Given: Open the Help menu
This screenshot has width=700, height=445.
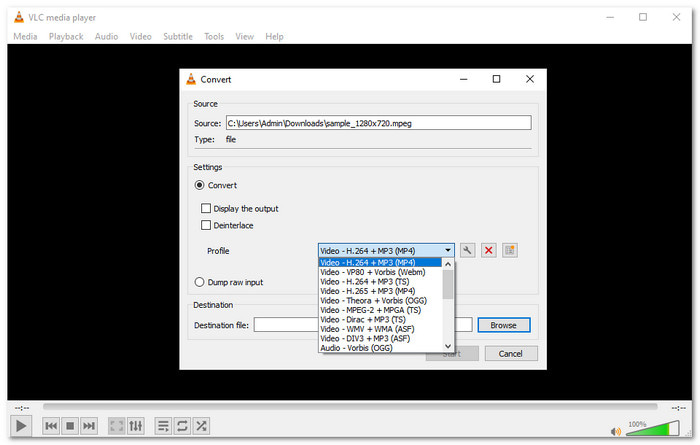Looking at the screenshot, I should (x=274, y=37).
